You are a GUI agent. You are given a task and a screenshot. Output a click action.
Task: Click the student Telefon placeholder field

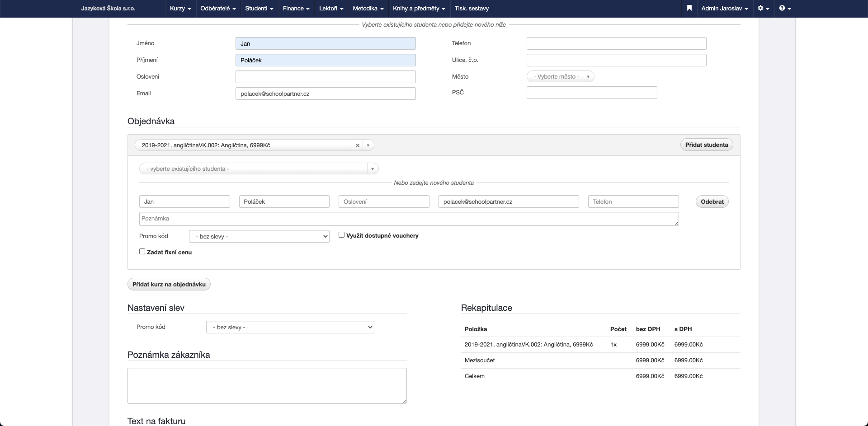(x=633, y=201)
